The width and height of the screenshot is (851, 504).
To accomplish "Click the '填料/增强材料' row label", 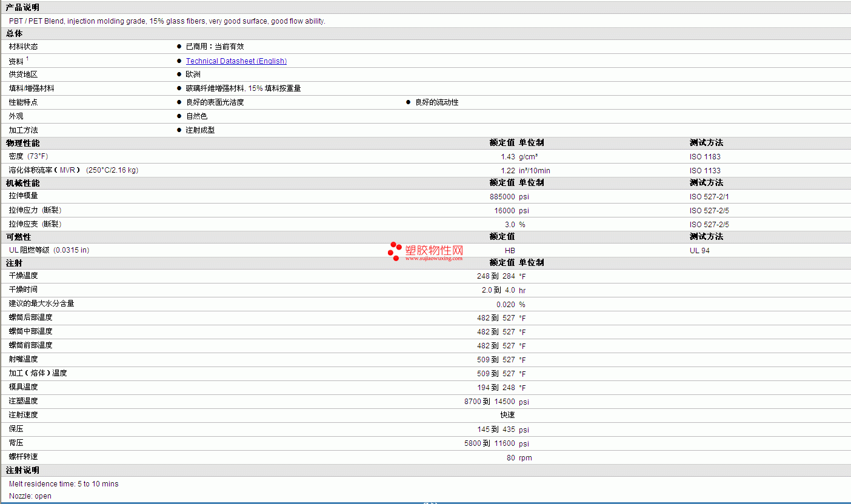I will tap(32, 88).
